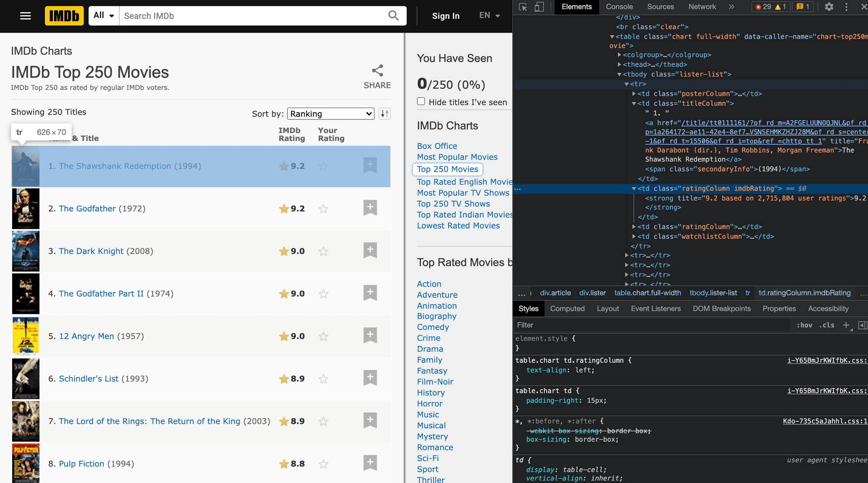Open the 'Lowest Rated Movies' link
Viewport: 868px width, 483px height.
[x=458, y=225]
